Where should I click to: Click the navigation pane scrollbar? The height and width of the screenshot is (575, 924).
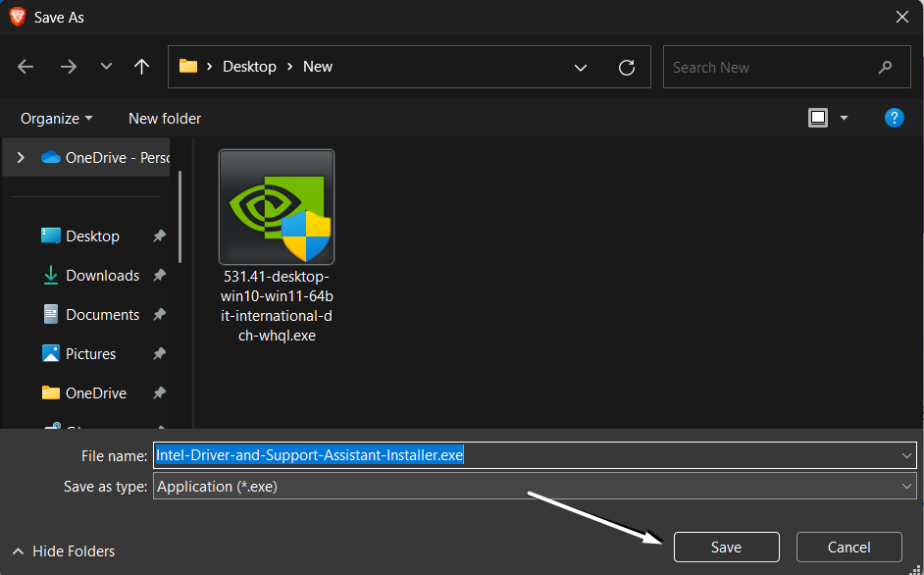(x=180, y=217)
